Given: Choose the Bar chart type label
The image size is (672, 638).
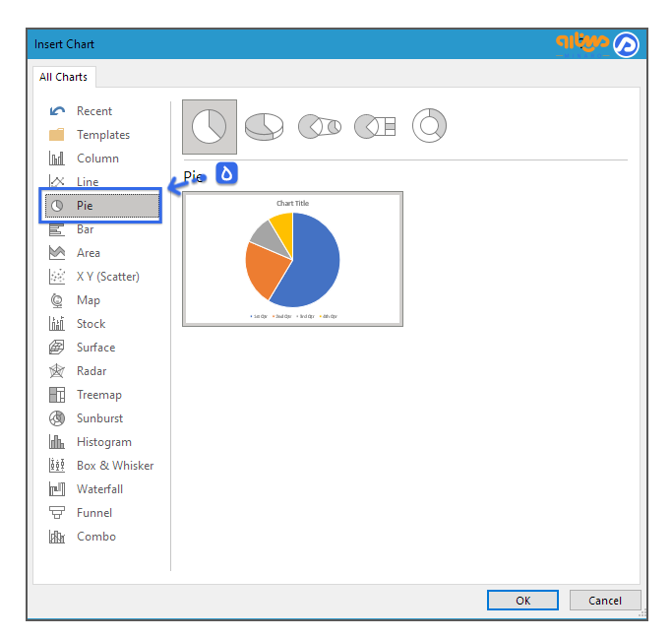Looking at the screenshot, I should tap(86, 229).
